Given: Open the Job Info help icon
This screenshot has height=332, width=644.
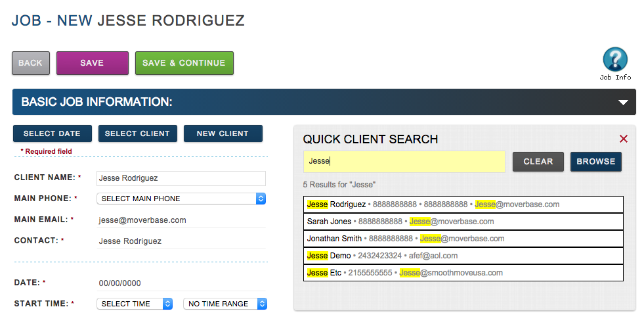Looking at the screenshot, I should [615, 60].
